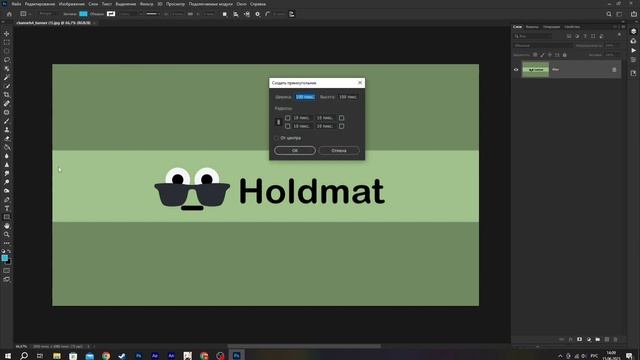Toggle layer filtering switch on or off
The image size is (640, 360).
619,36
